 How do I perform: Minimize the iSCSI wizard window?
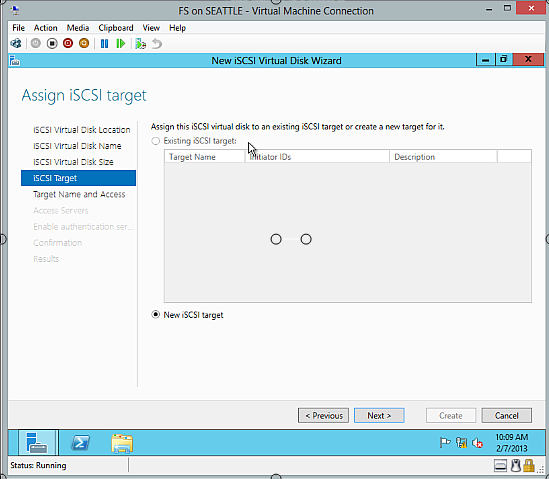click(485, 60)
